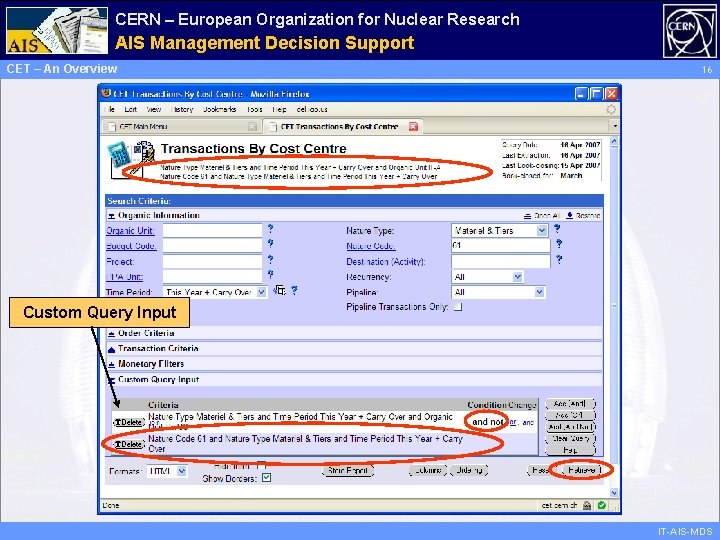720x540 pixels.
Task: Change condition to 'or' link
Action: pos(513,422)
